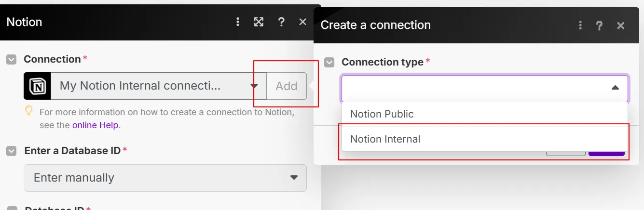Choose Notion Internal connection type
Viewport: 644px width, 210px height.
485,139
